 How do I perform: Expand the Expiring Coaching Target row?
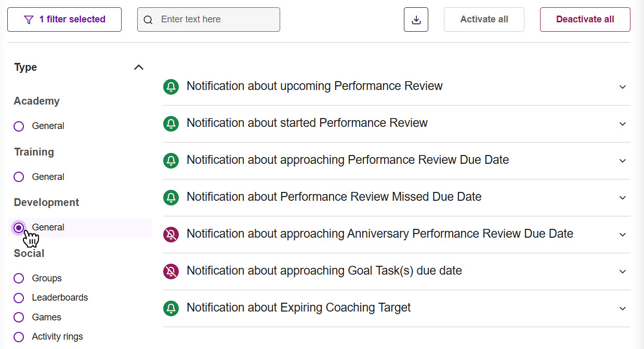pos(623,308)
